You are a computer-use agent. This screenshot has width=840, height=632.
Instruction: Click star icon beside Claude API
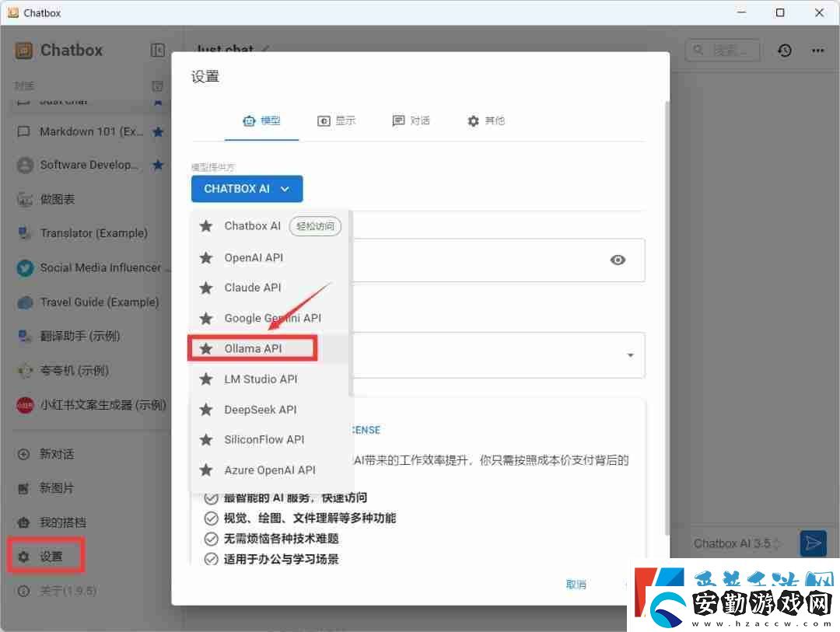[x=205, y=288]
